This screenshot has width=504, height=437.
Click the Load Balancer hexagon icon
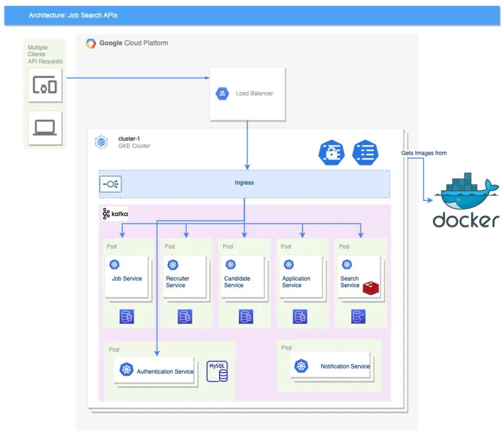[x=222, y=94]
